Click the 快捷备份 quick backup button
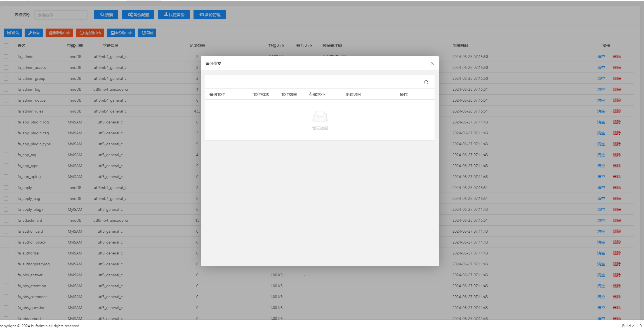This screenshot has width=644, height=332. pos(174,15)
